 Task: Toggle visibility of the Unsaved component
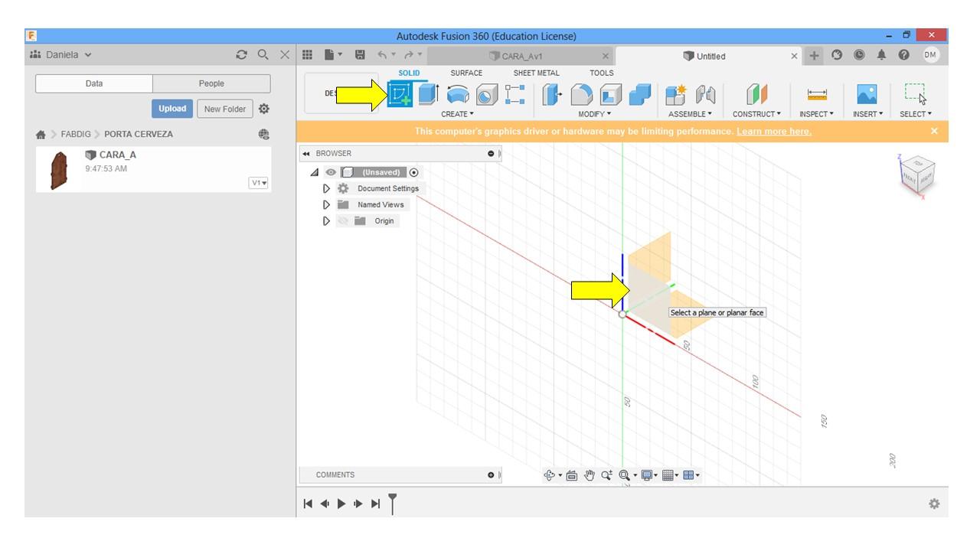click(x=331, y=173)
